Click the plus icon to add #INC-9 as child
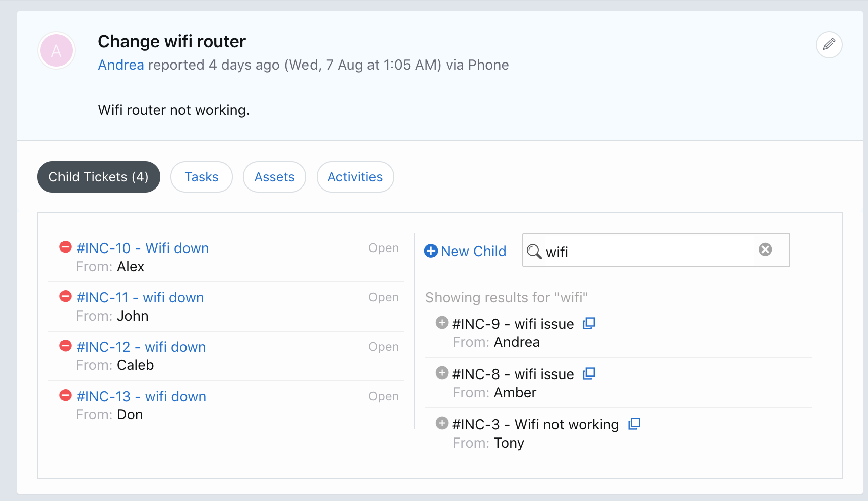868x501 pixels. 441,323
